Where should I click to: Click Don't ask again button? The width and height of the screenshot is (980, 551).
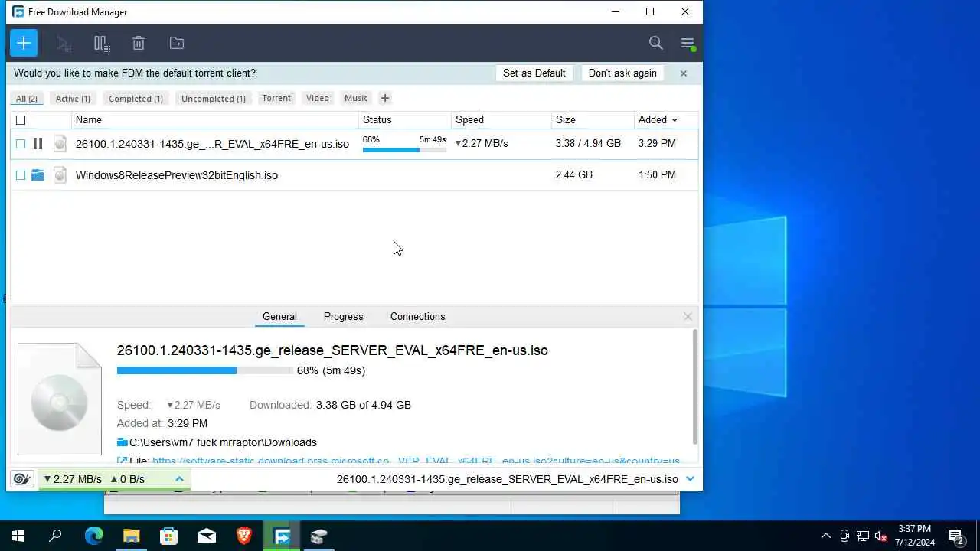point(622,73)
